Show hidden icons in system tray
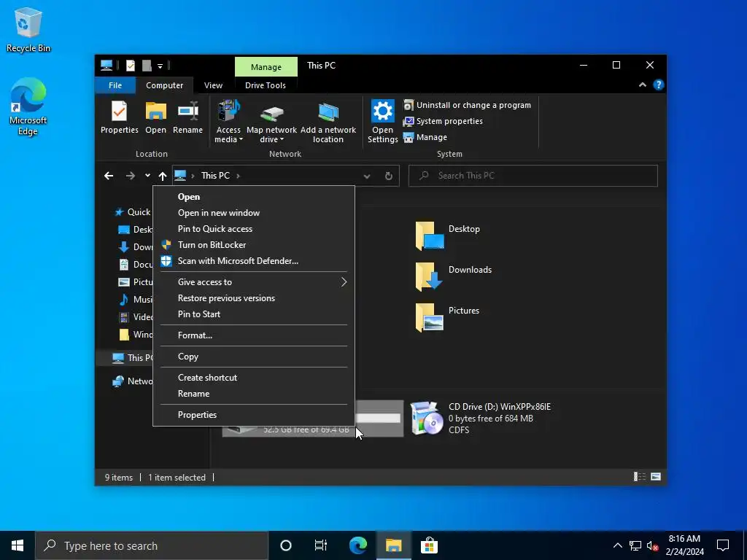This screenshot has height=560, width=747. click(617, 545)
